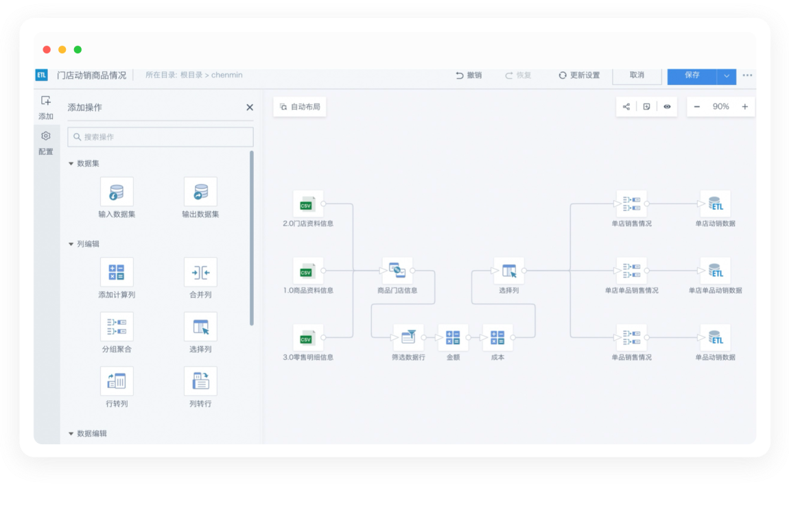
Task: Collapse the 数据集 section
Action: [71, 164]
